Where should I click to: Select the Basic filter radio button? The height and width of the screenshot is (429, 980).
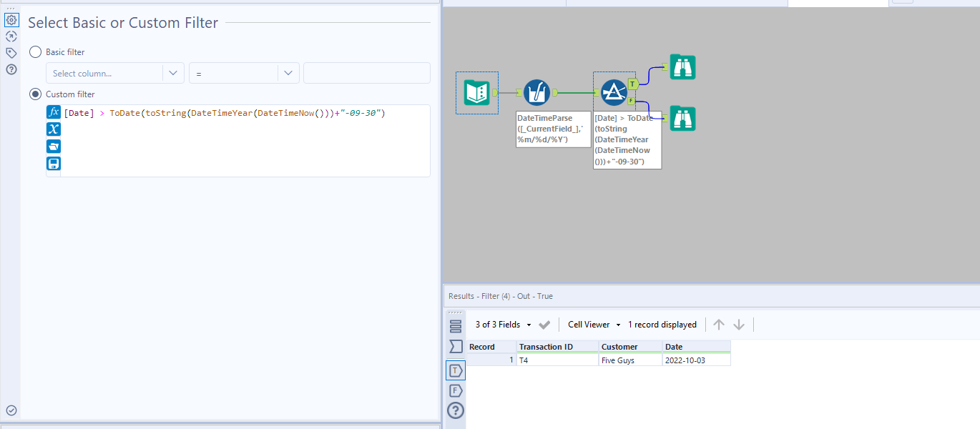click(x=35, y=52)
